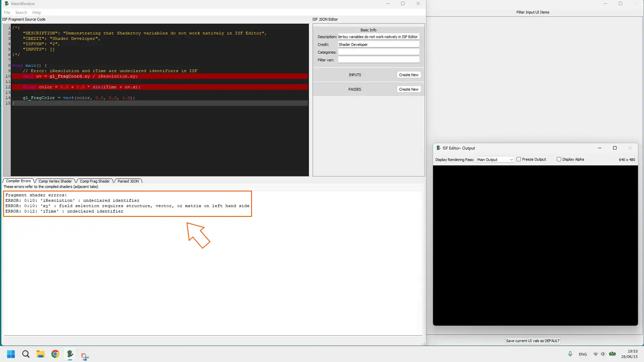
Task: Maximize the ISF Editor Output window
Action: pos(615,148)
